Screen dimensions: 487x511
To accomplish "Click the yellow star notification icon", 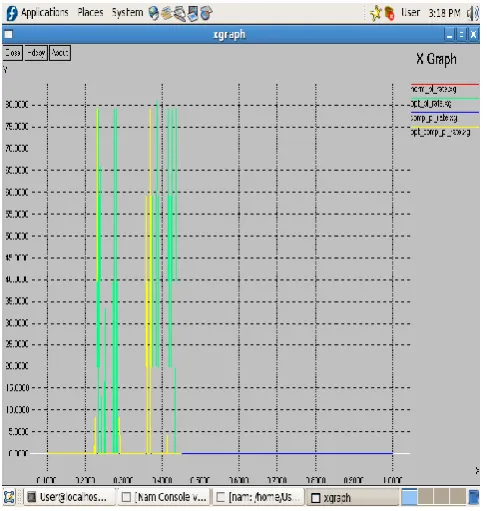I will click(376, 13).
